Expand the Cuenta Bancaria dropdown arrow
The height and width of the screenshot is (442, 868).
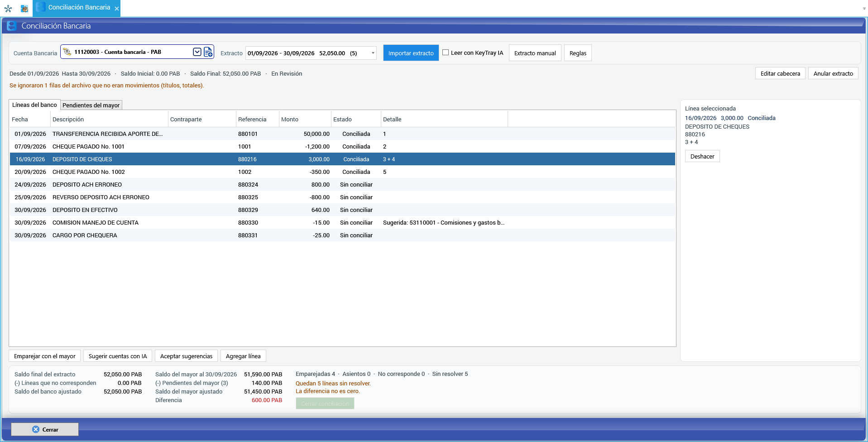pyautogui.click(x=197, y=52)
